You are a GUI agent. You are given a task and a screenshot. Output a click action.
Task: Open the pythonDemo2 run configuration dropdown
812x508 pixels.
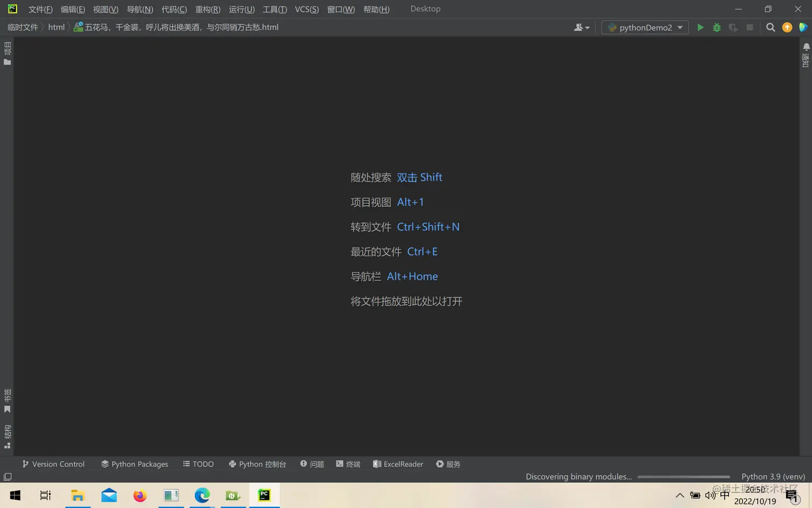click(x=645, y=27)
